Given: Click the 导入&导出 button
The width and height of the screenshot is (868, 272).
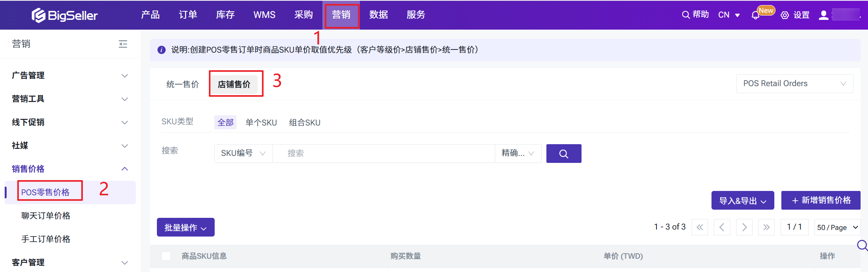Looking at the screenshot, I should (x=742, y=201).
